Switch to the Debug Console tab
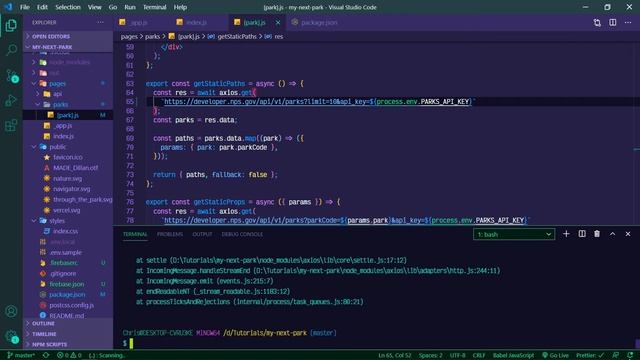This screenshot has height=360, width=640. [242, 234]
